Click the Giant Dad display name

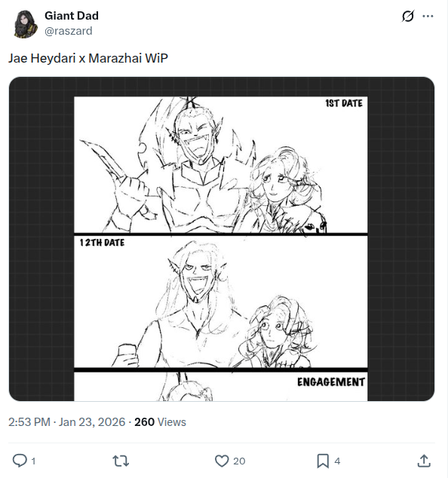tap(72, 16)
